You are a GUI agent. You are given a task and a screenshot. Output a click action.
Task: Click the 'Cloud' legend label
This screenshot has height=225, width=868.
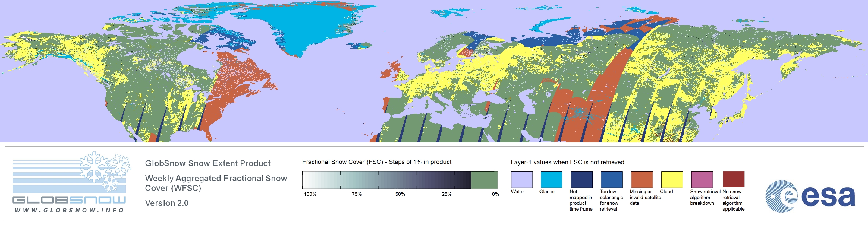pos(666,192)
